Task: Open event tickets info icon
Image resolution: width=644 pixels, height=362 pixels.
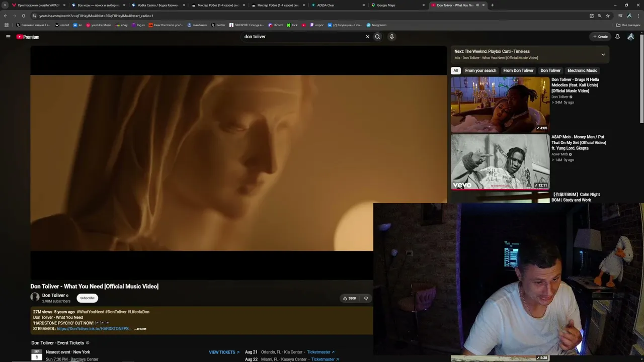Action: pyautogui.click(x=88, y=343)
